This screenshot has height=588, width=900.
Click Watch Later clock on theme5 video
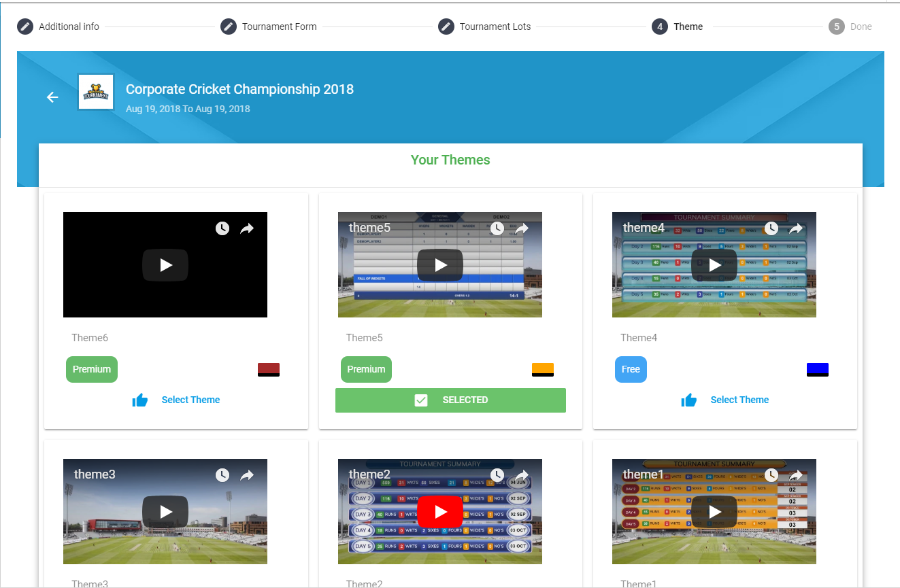pyautogui.click(x=497, y=228)
